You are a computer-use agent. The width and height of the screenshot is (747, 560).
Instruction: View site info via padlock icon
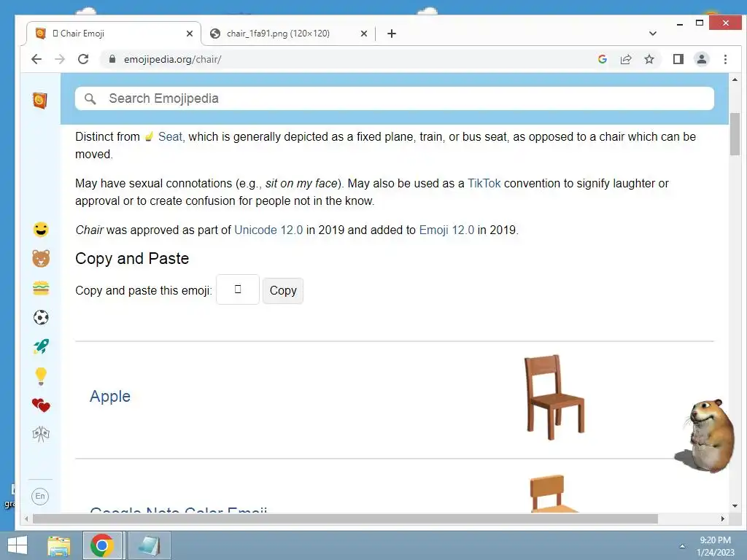click(x=112, y=59)
